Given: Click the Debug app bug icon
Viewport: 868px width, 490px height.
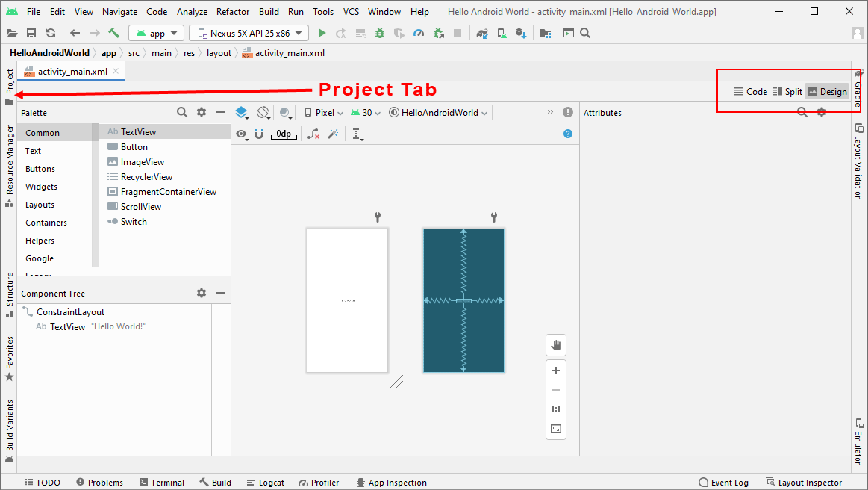Looking at the screenshot, I should point(380,33).
